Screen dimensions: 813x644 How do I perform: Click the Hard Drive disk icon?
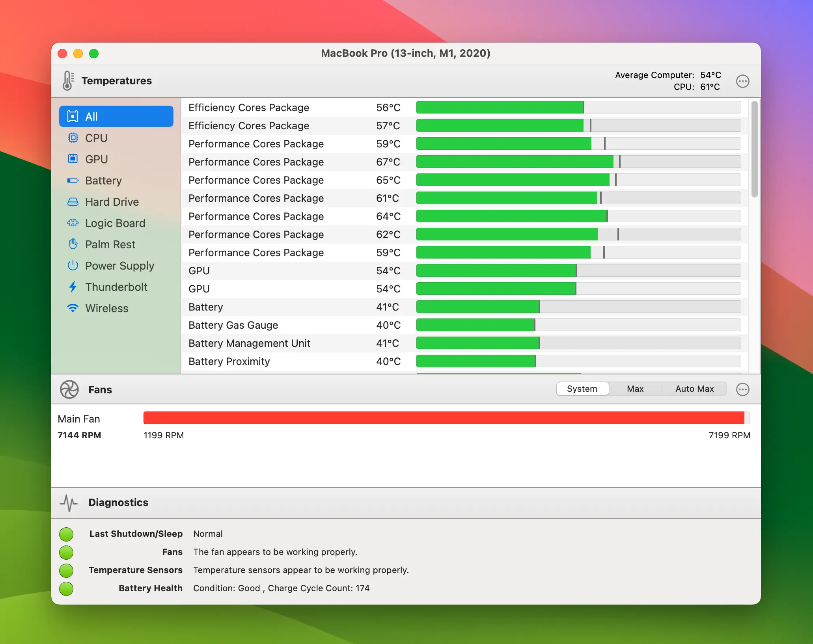pos(73,202)
